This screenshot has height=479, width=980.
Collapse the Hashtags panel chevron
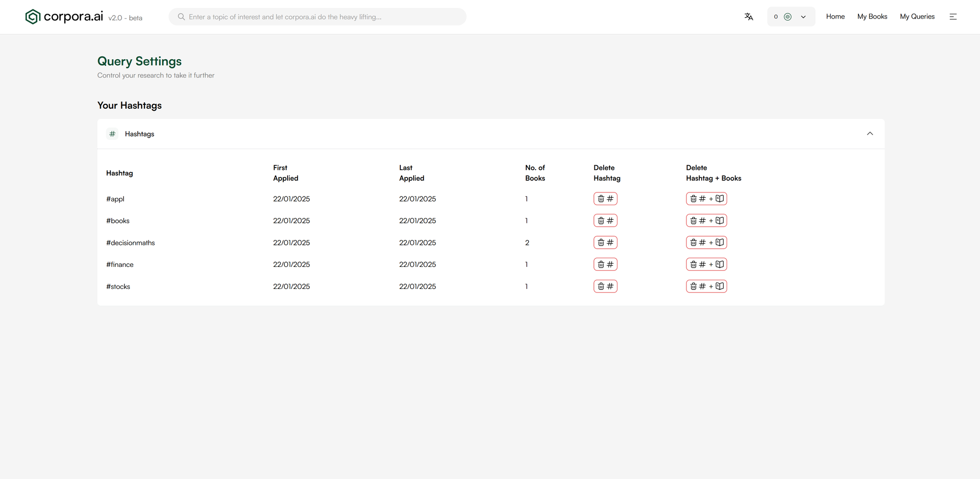tap(870, 134)
